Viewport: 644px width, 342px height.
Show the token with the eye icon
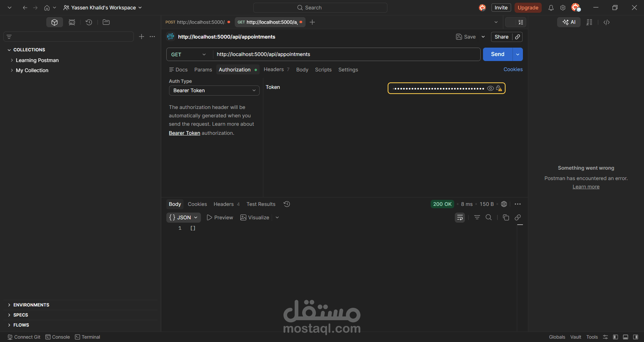(x=490, y=89)
